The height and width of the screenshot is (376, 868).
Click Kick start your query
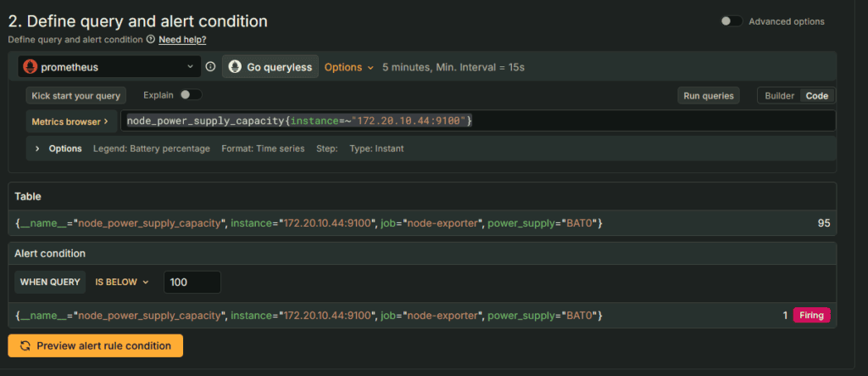(x=75, y=95)
